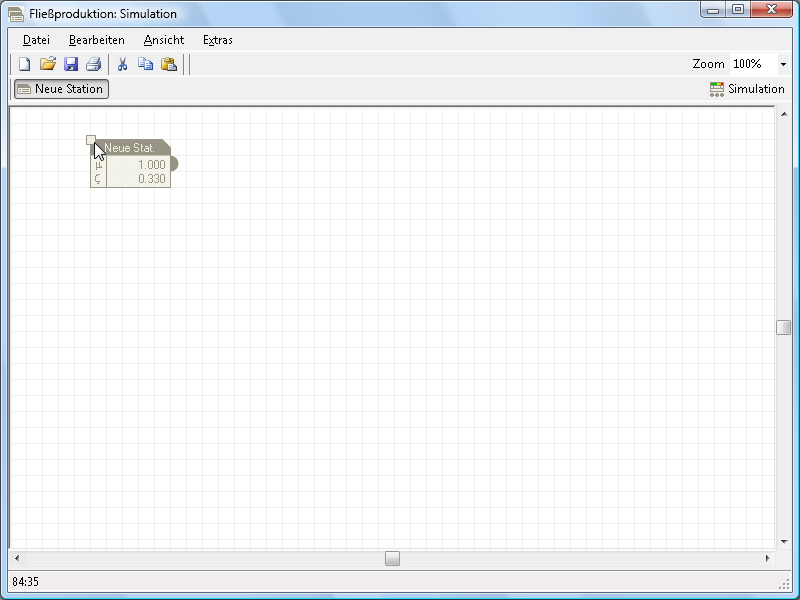Select the Neue Stat. station header

[x=134, y=148]
